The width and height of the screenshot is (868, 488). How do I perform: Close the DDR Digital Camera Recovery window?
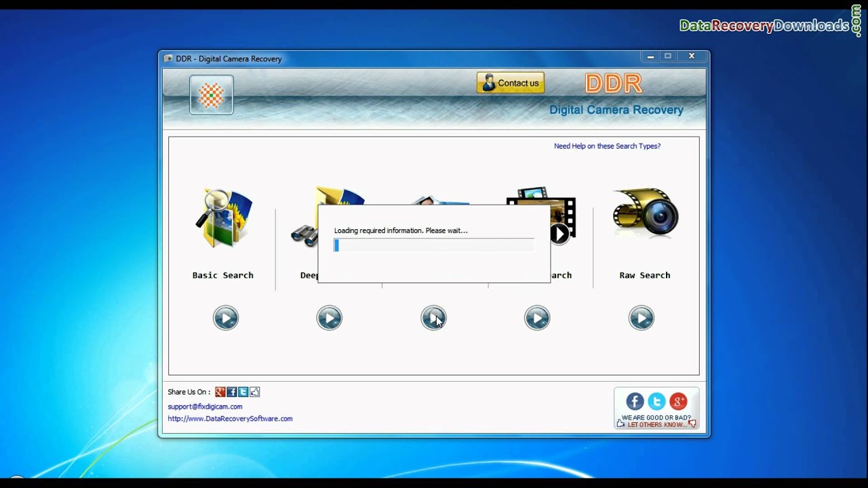coord(692,56)
